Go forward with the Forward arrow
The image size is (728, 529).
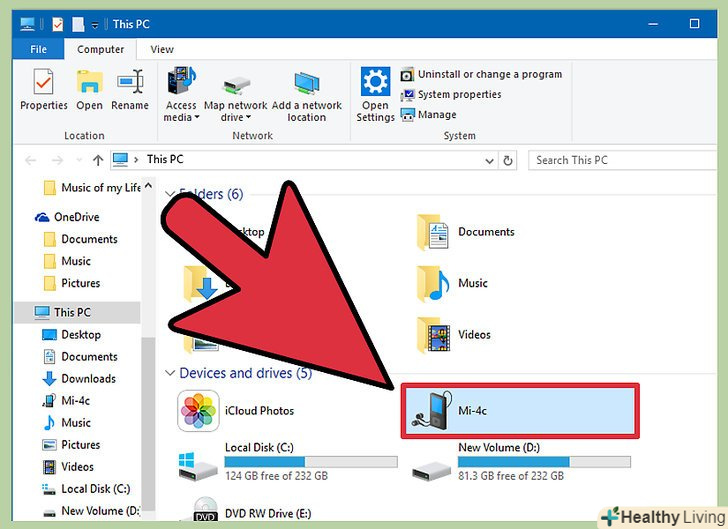point(57,160)
